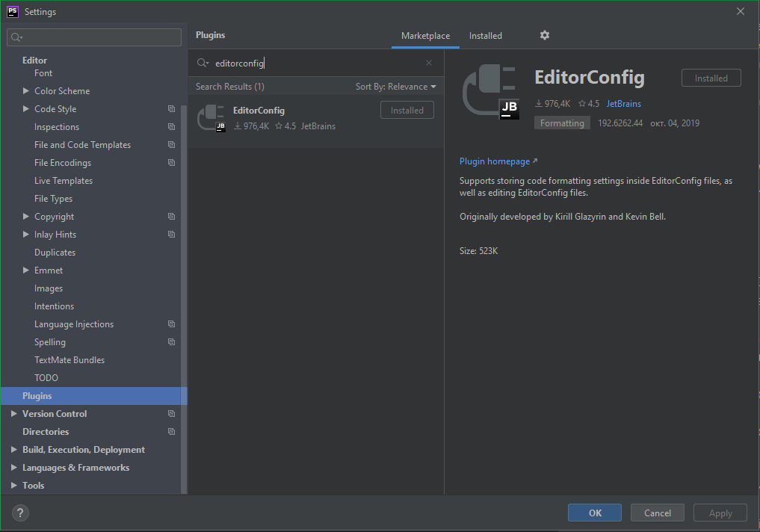Open Font settings under Editor
760x532 pixels.
click(43, 73)
